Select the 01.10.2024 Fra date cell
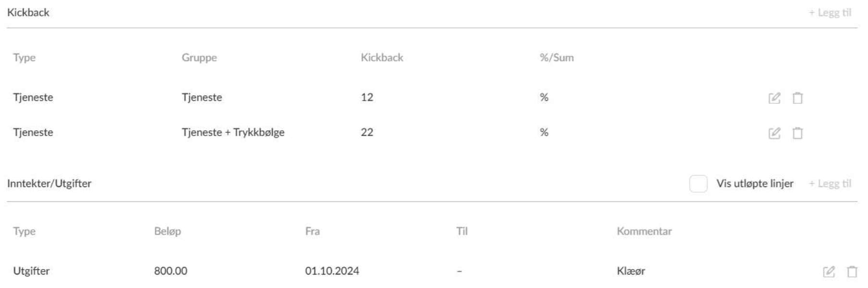Viewport: 868px width, 288px height. (332, 271)
